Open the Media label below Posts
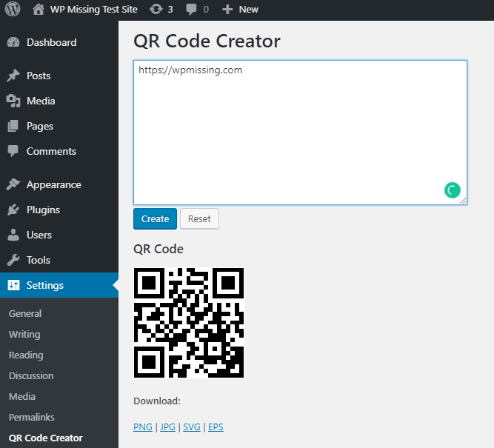The width and height of the screenshot is (494, 448). (41, 101)
